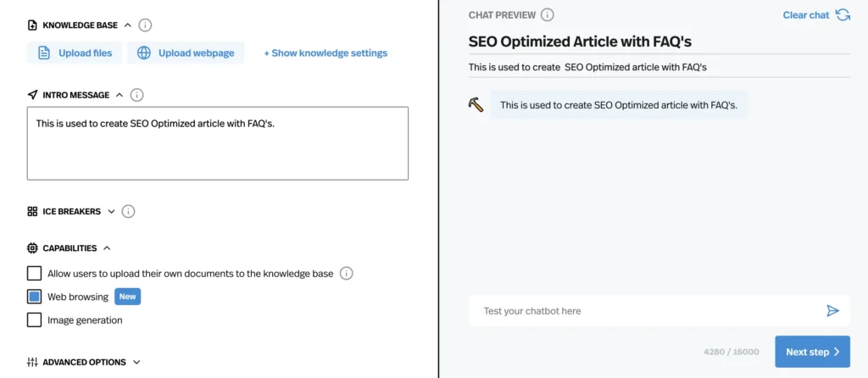Click the Ice Breakers info icon
Image resolution: width=868 pixels, height=378 pixels.
[129, 211]
